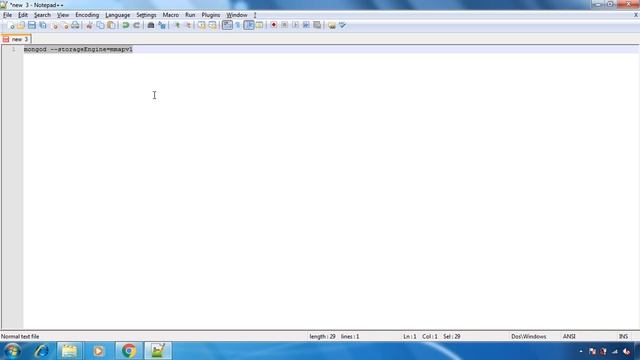Screen dimensions: 640x360
Task: Click the User defined language icon
Action: point(259,25)
